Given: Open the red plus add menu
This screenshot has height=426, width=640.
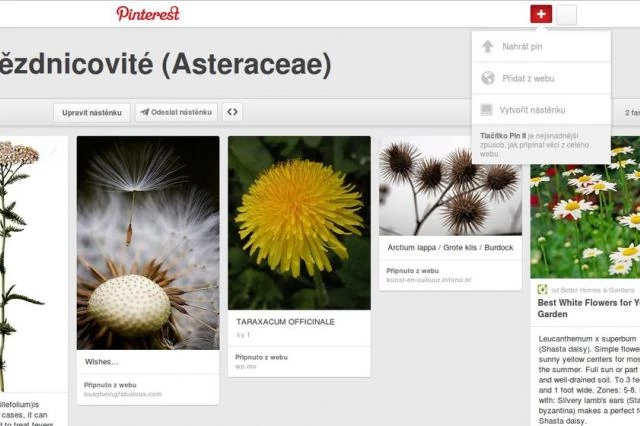Looking at the screenshot, I should click(541, 14).
